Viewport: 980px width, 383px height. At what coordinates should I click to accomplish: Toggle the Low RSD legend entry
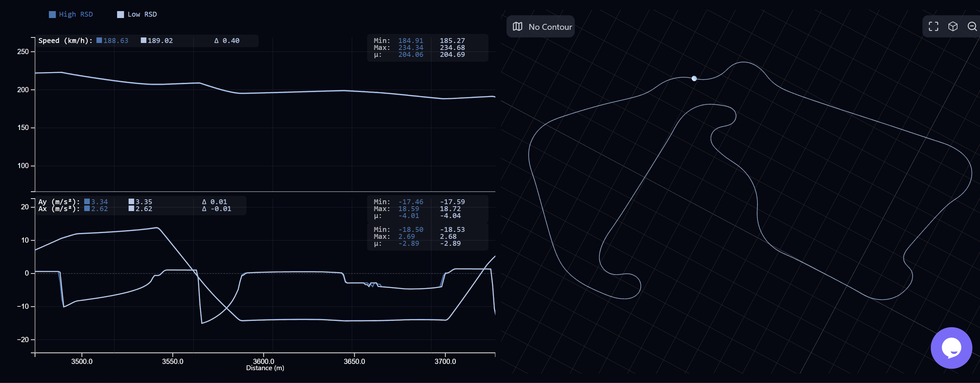tap(137, 15)
